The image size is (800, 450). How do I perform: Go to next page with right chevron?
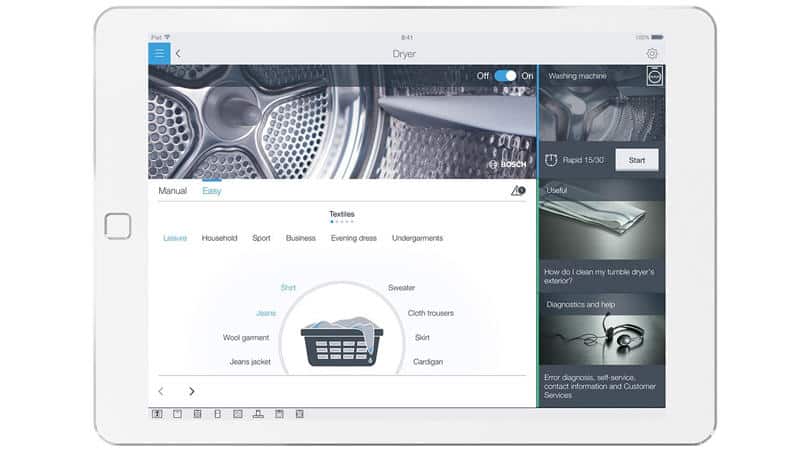pos(192,391)
